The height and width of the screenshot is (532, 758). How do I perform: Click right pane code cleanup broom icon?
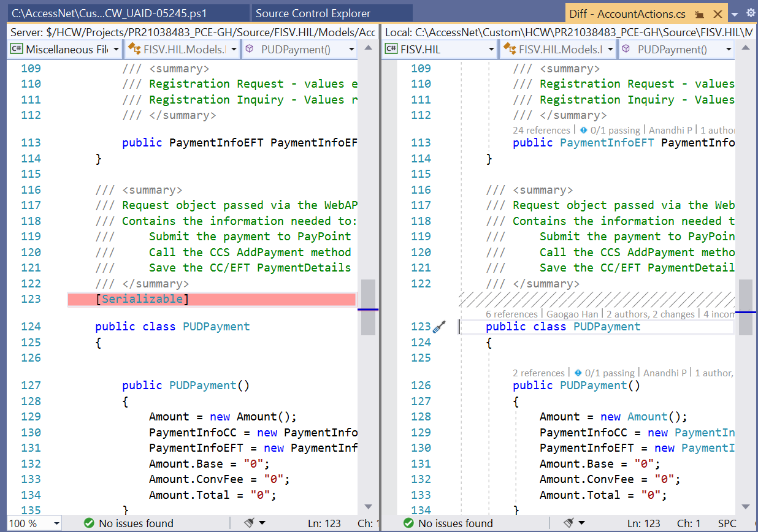coord(569,523)
